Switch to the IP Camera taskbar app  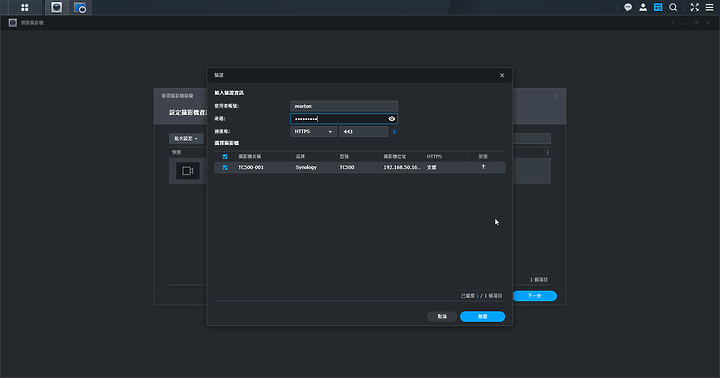click(56, 7)
